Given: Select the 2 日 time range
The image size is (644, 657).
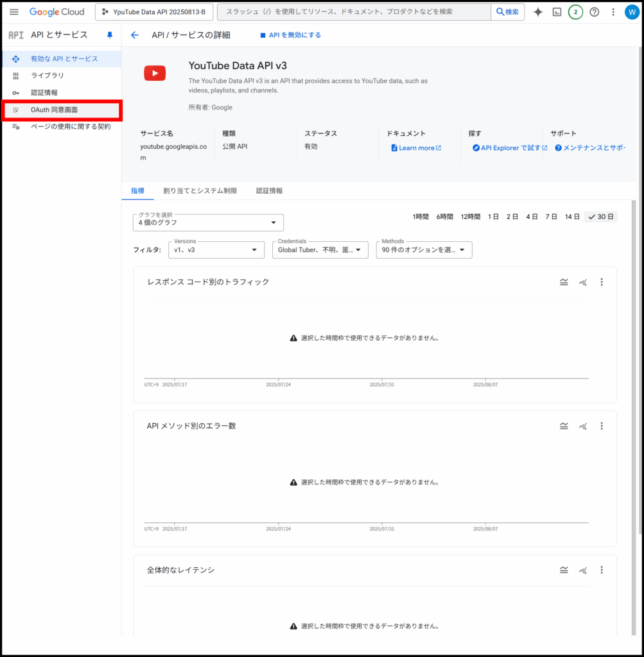Looking at the screenshot, I should [512, 217].
